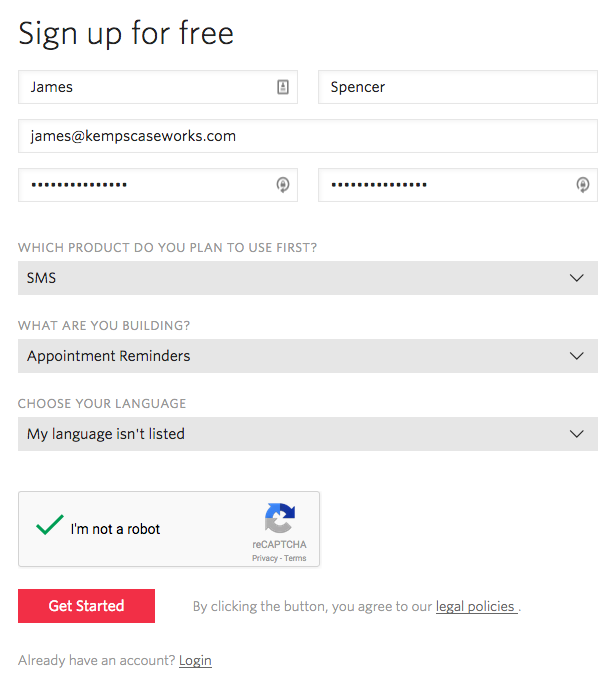This screenshot has width=616, height=700.
Task: Toggle the I'm not a robot checkbox
Action: click(49, 527)
